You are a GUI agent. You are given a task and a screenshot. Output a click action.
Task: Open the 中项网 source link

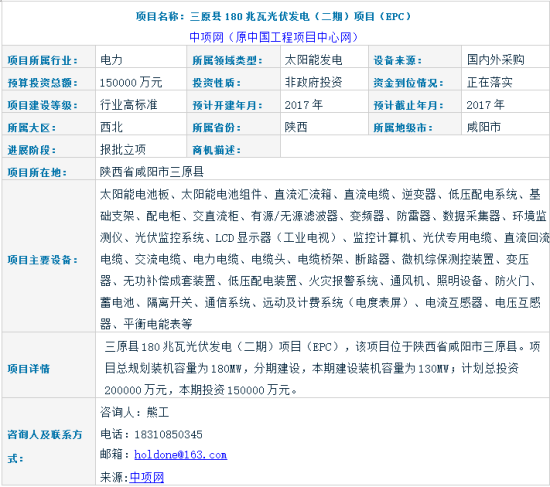point(147,477)
